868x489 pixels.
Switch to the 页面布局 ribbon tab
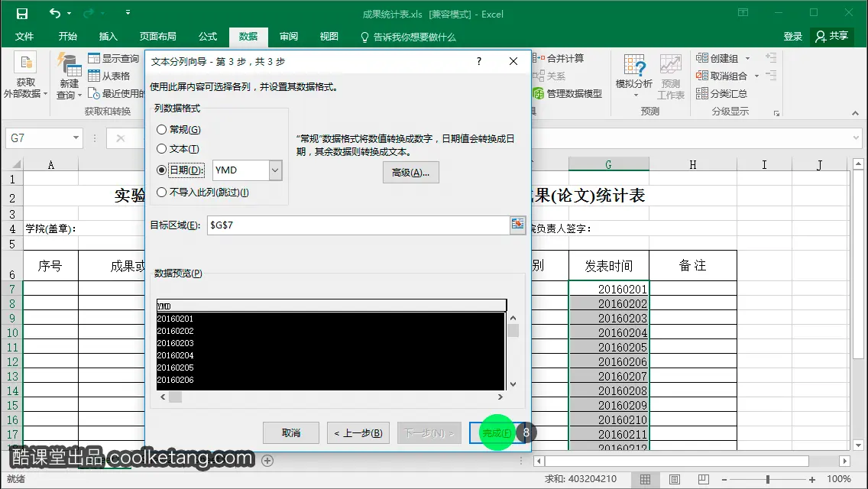157,37
